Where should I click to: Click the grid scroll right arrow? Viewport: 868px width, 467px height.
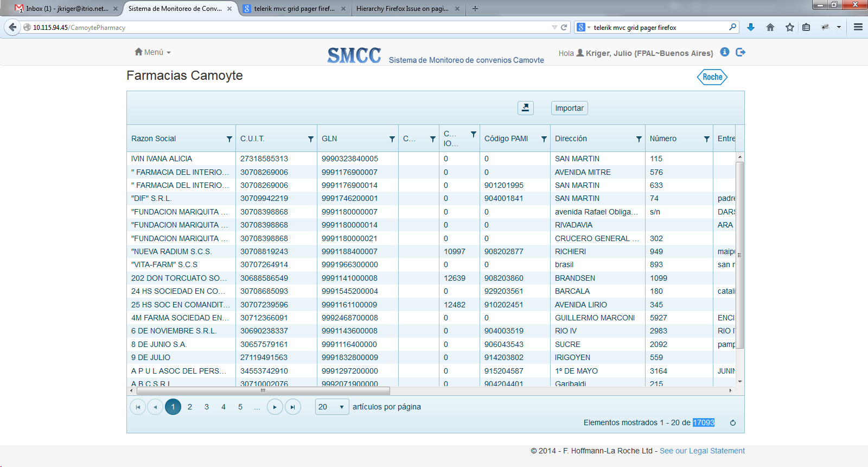click(x=730, y=390)
